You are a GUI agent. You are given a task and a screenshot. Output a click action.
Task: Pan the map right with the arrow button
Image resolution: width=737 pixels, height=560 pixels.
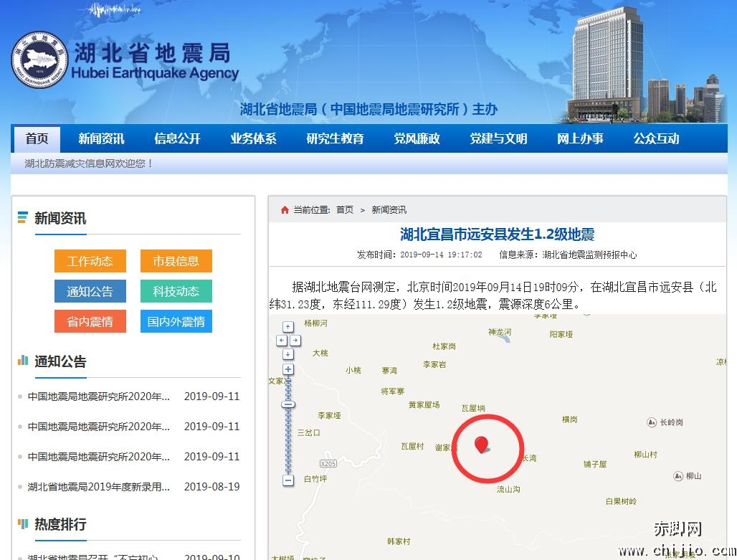295,341
